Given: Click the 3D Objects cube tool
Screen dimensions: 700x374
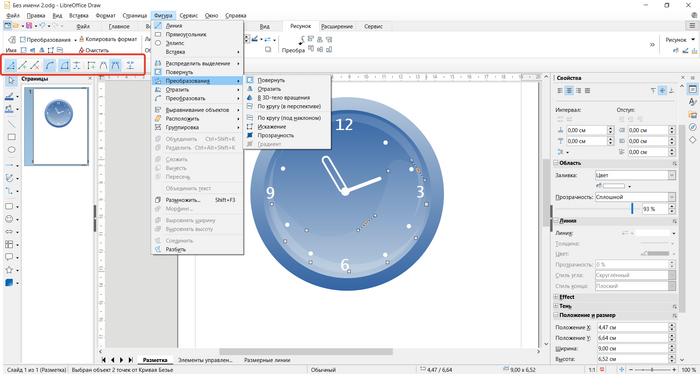Looking at the screenshot, I should [9, 283].
